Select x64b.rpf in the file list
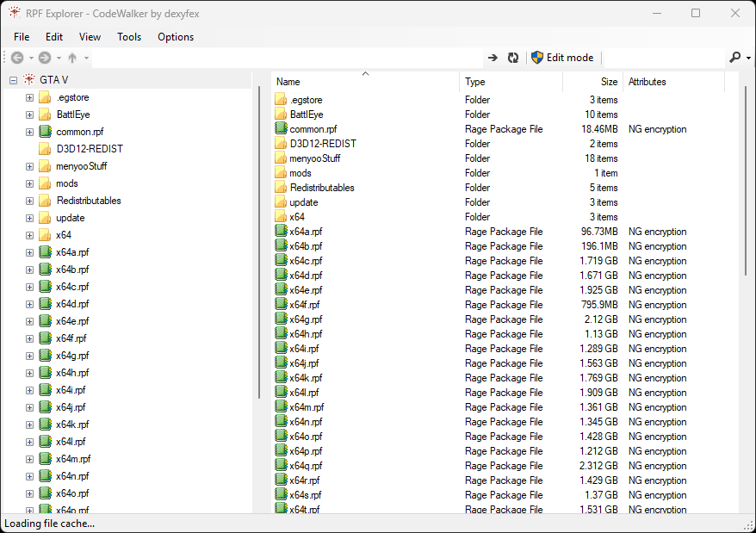The height and width of the screenshot is (533, 756). pyautogui.click(x=307, y=246)
